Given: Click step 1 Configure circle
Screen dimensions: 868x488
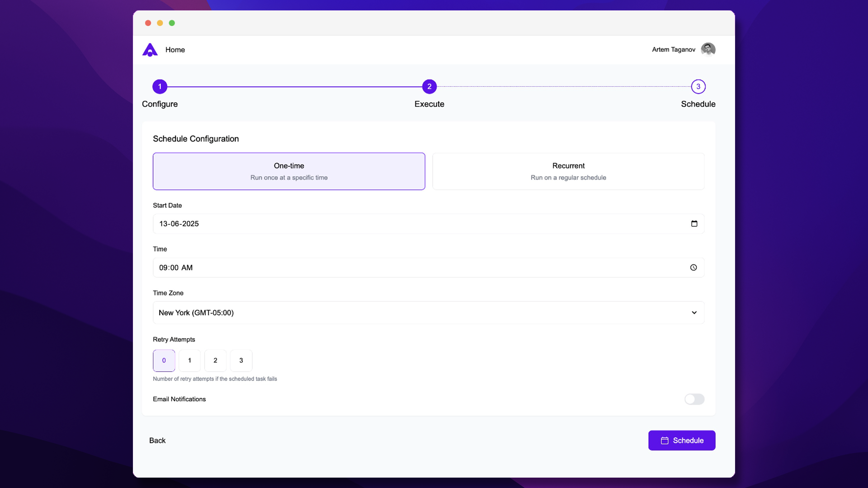Looking at the screenshot, I should point(160,86).
